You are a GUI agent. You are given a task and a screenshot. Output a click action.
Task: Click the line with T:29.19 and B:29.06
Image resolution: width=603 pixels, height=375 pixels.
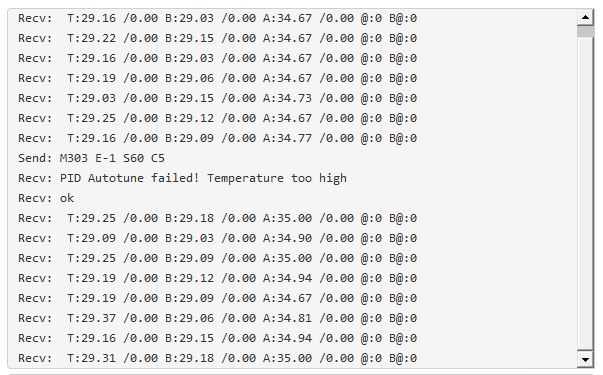(x=217, y=78)
